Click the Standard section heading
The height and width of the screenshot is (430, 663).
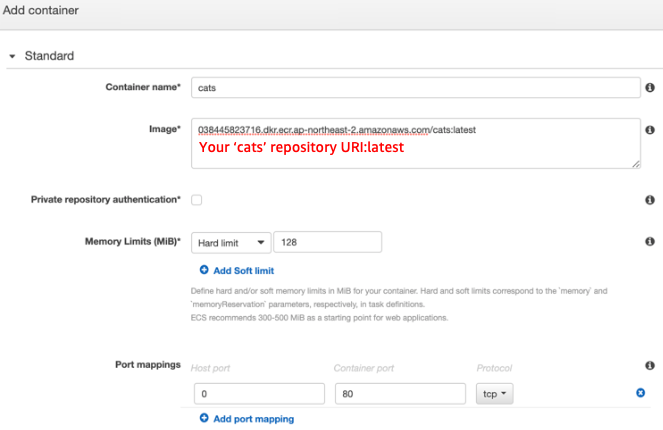click(x=49, y=56)
